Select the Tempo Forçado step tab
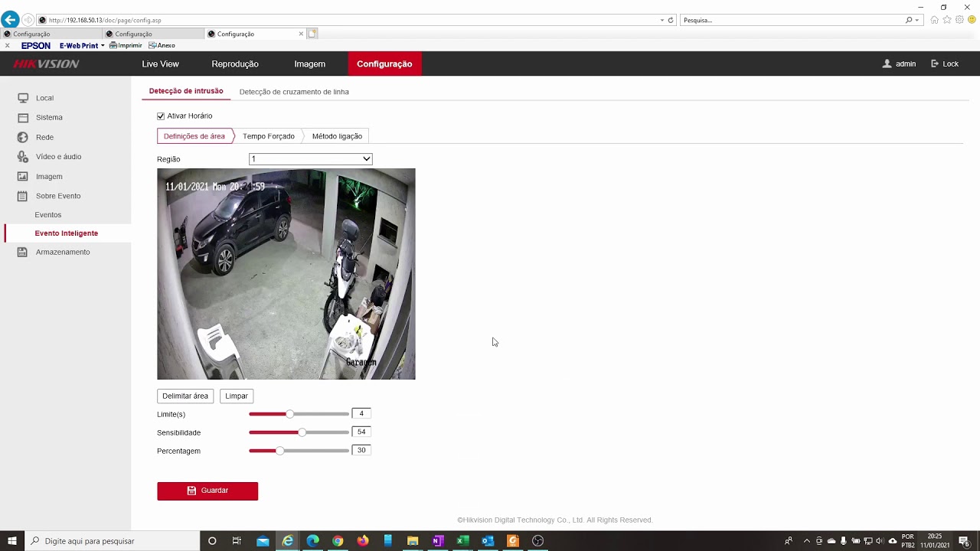Viewport: 980px width, 551px height. point(269,136)
